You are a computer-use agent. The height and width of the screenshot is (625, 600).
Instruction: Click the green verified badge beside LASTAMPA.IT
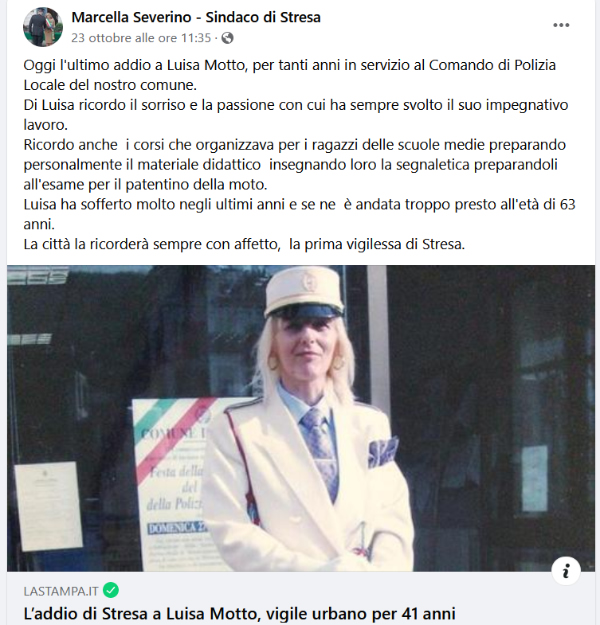pos(111,590)
